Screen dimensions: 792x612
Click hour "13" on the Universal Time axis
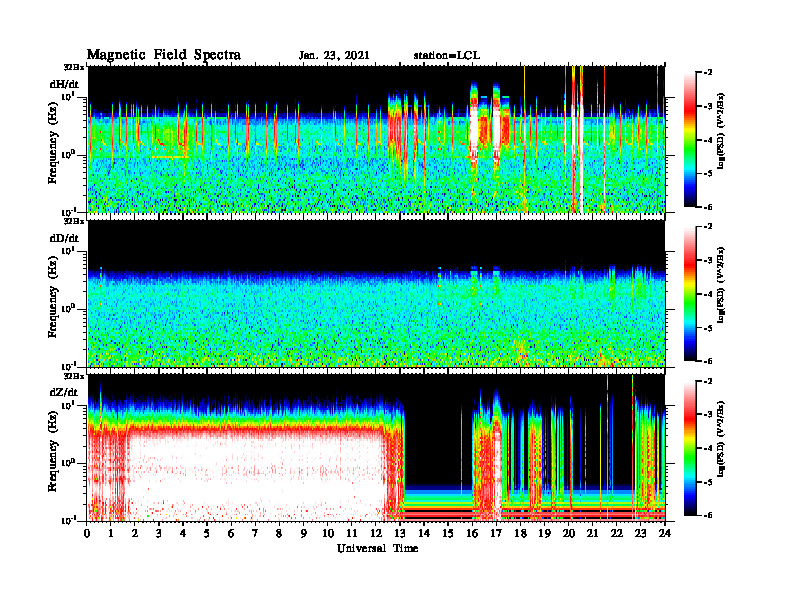tap(400, 533)
